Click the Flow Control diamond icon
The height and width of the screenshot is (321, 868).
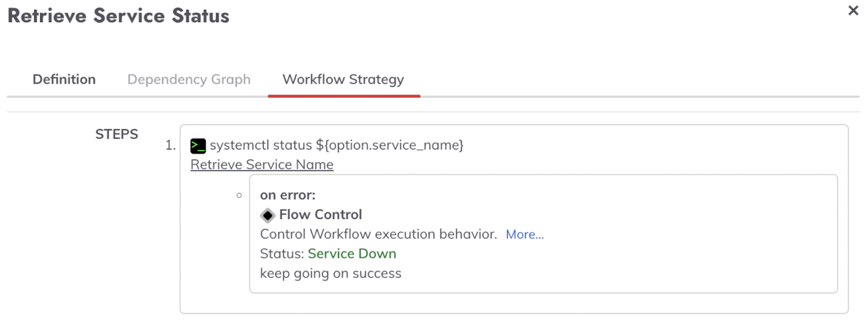[x=268, y=215]
